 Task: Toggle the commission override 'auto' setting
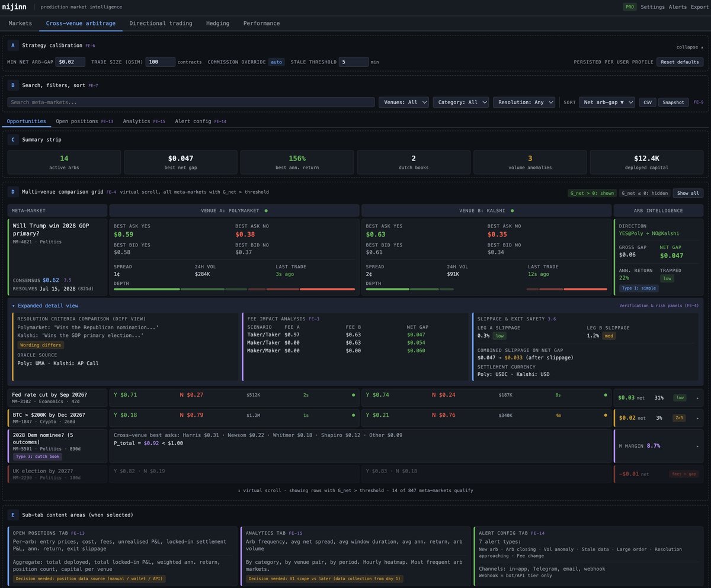[x=276, y=62]
